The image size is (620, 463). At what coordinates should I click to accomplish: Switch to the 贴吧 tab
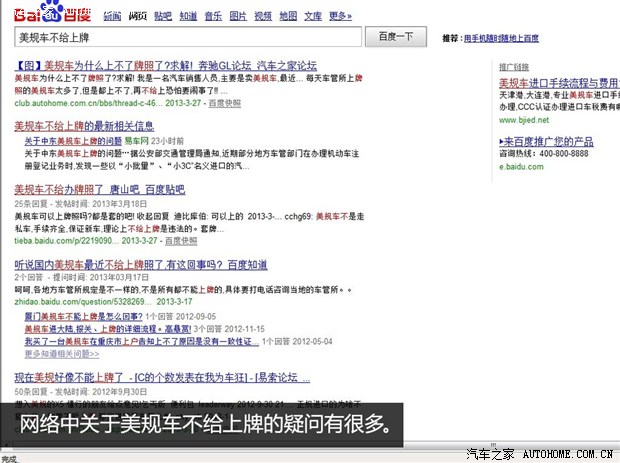click(163, 16)
